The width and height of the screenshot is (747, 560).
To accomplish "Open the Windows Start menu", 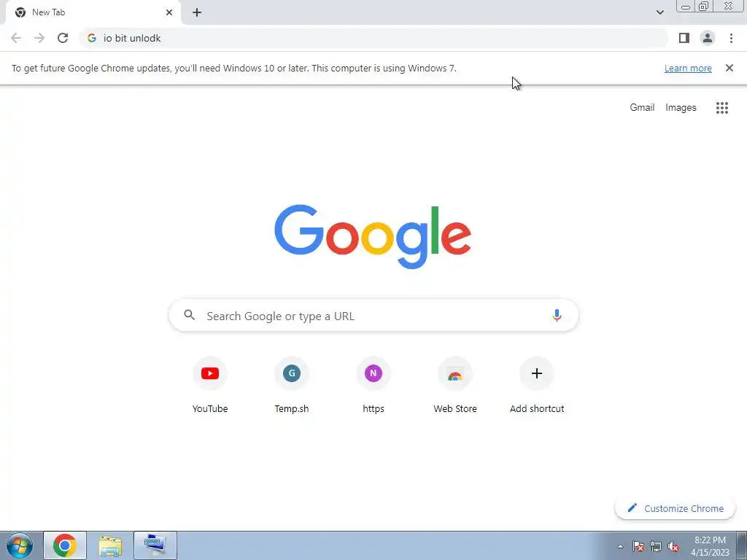I will (x=20, y=545).
